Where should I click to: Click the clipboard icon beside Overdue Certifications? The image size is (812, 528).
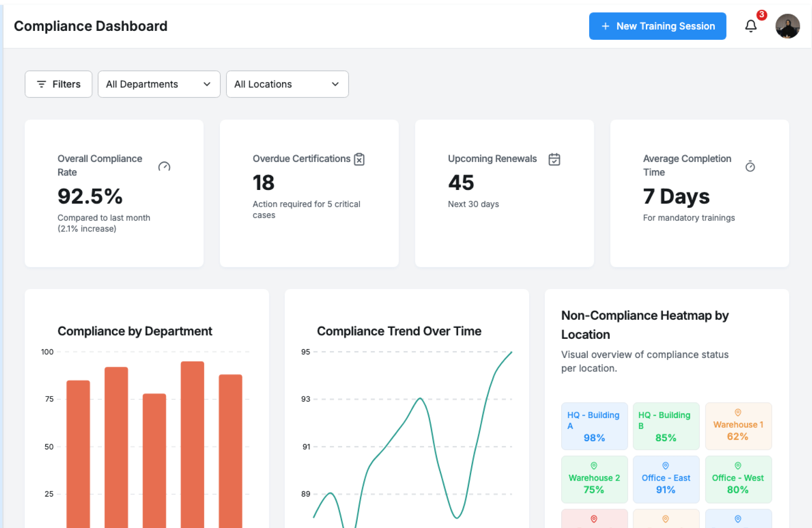tap(359, 159)
